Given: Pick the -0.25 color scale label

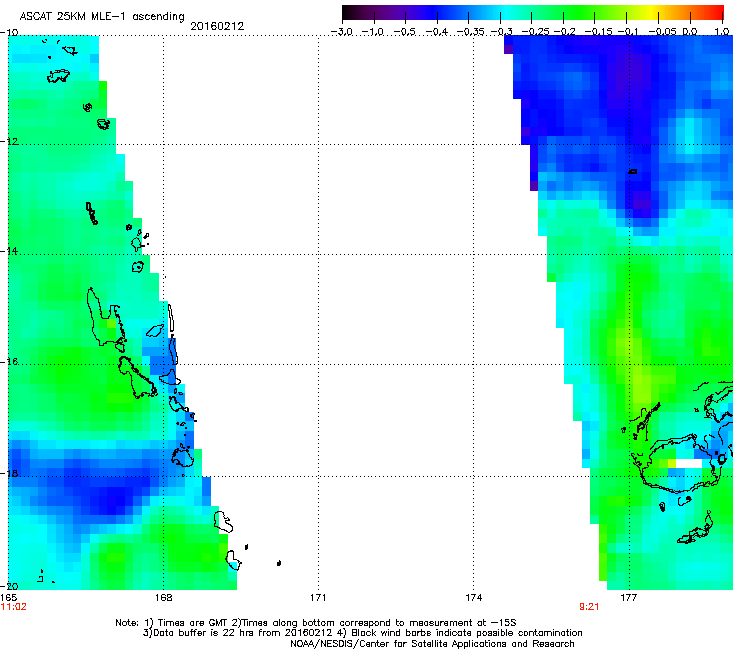Looking at the screenshot, I should pos(535,32).
